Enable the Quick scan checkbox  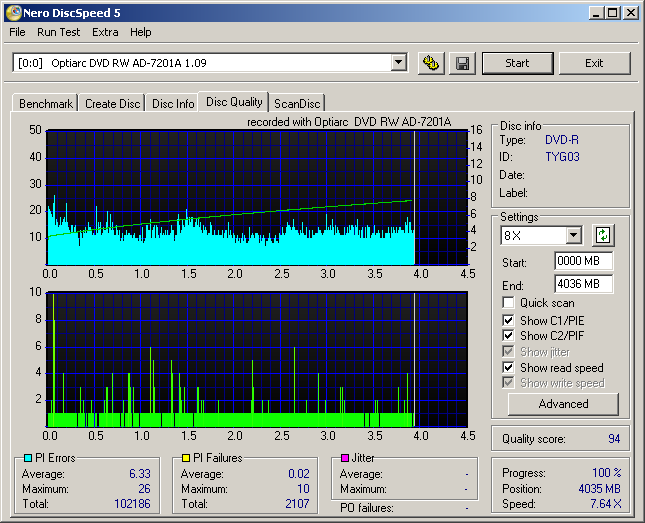pyautogui.click(x=509, y=303)
